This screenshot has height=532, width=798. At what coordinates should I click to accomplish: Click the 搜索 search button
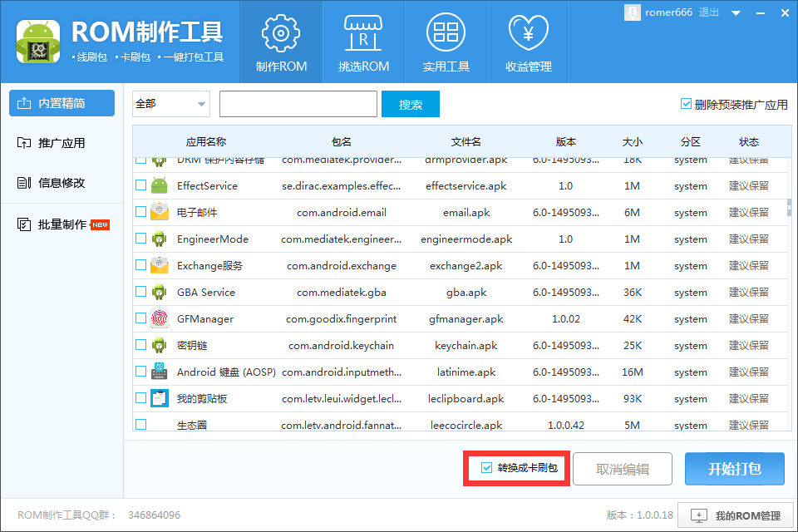(x=411, y=105)
